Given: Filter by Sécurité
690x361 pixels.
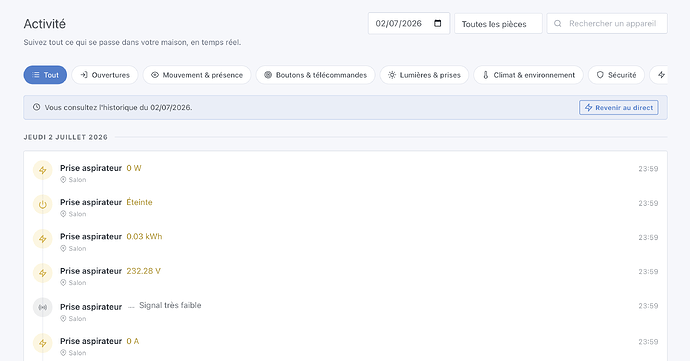Looking at the screenshot, I should (x=616, y=75).
